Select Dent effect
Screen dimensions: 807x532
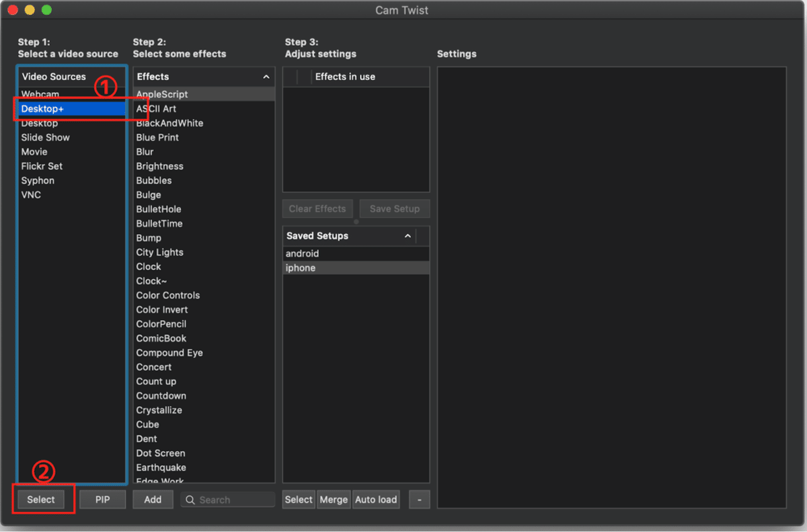coord(204,439)
